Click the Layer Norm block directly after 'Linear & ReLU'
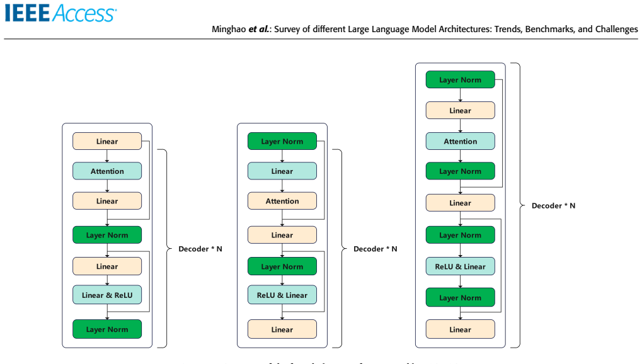 (x=107, y=329)
